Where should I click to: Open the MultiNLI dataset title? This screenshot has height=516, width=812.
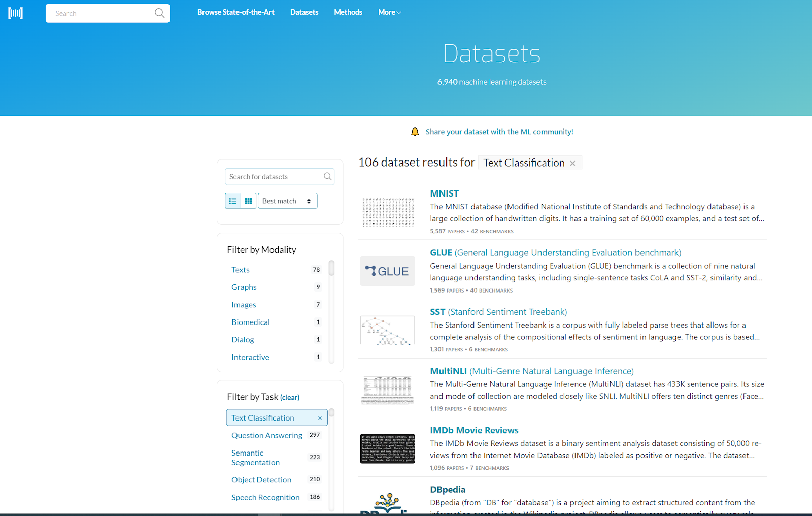(532, 371)
